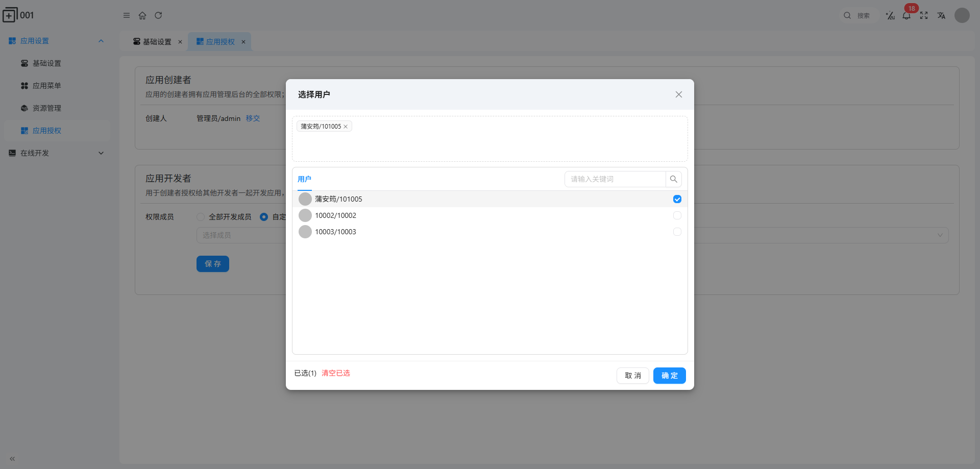980x469 pixels.
Task: Select the 用户 tab in dialog
Action: click(x=305, y=179)
